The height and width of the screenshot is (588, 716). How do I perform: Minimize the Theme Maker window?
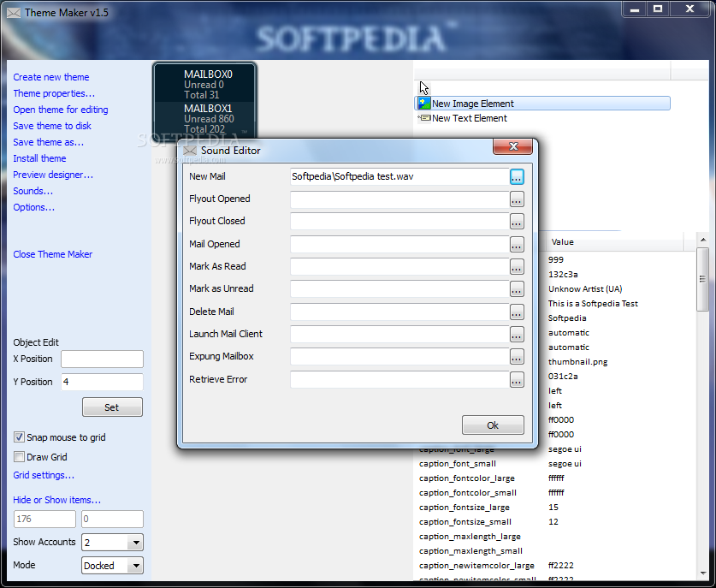635,9
